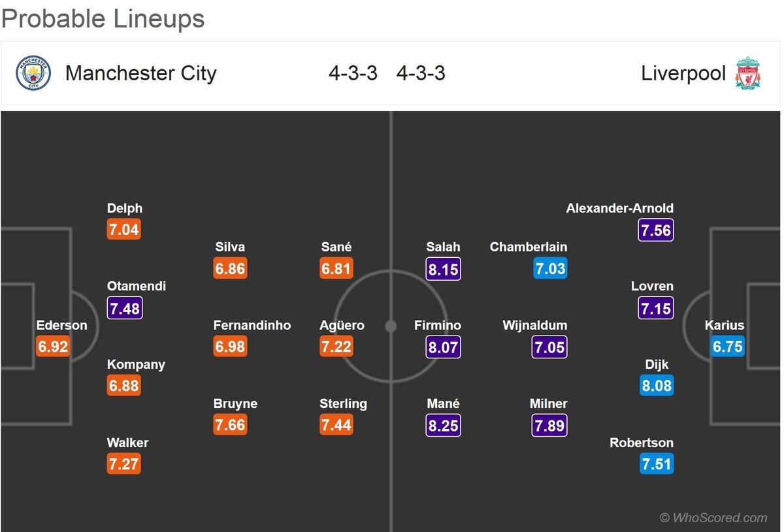Screen dimensions: 784x532
Task: Click the Probable Lineups heading
Action: pos(103,19)
